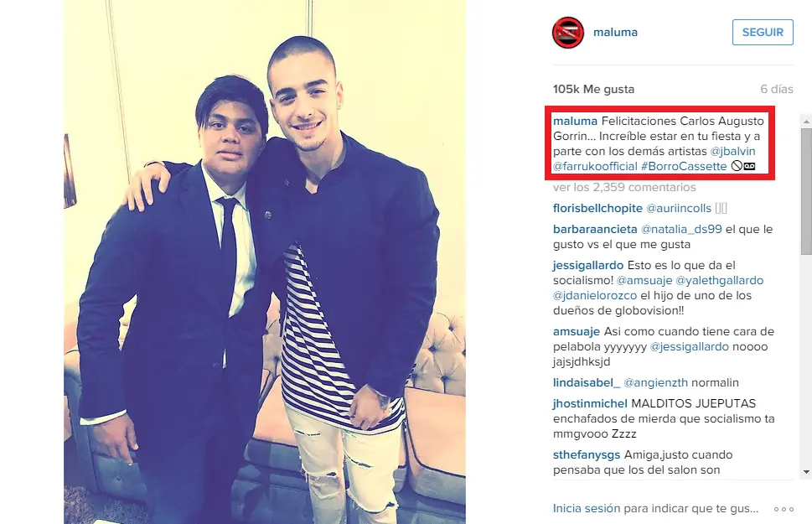Click the scrollbar up arrow in comments
812x524 pixels.
click(x=806, y=122)
